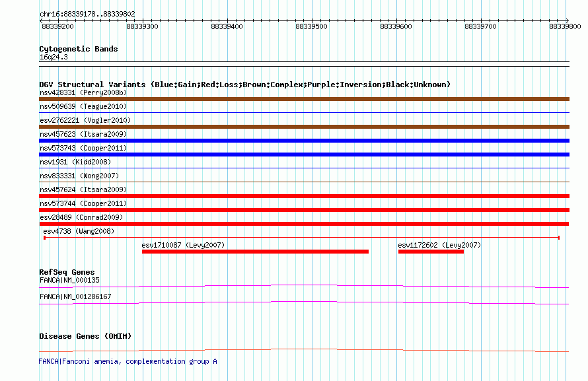Select the Disease Genes (OMIM) track title

point(85,336)
